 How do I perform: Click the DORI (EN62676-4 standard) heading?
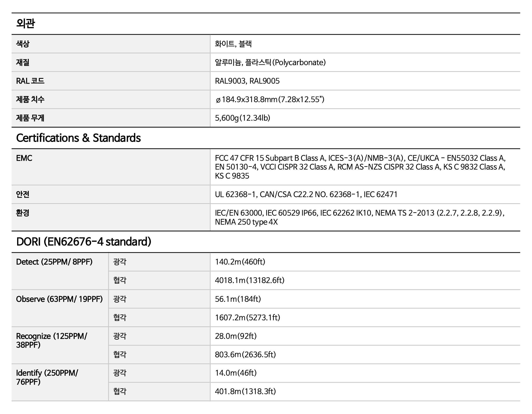tap(84, 242)
